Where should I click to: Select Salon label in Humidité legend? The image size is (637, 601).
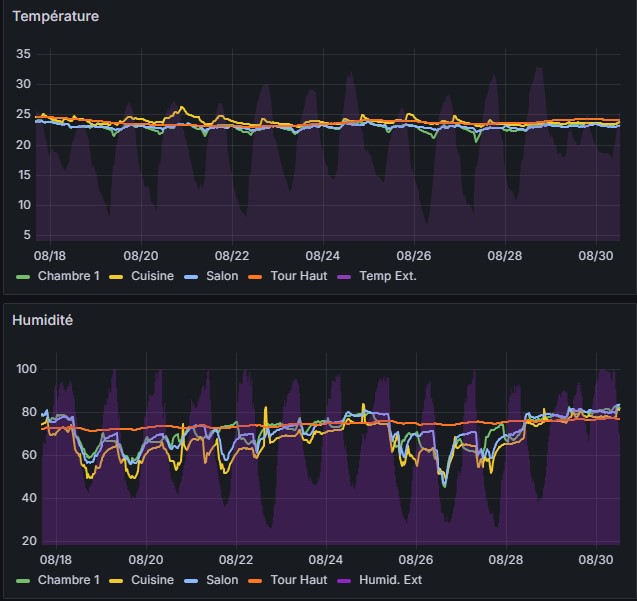click(x=221, y=580)
